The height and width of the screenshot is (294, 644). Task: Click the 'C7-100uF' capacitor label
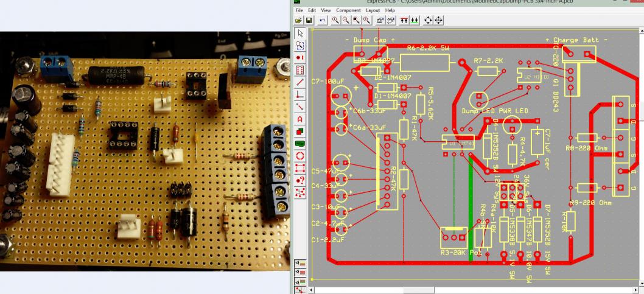[326, 81]
